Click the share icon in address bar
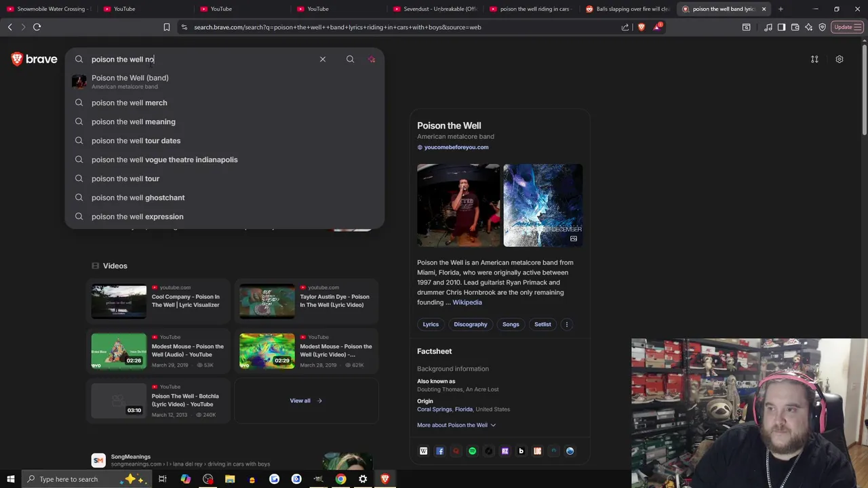 [x=625, y=27]
